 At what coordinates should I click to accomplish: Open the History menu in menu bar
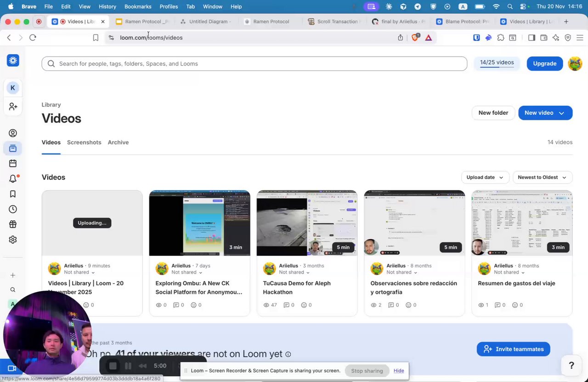pyautogui.click(x=107, y=6)
